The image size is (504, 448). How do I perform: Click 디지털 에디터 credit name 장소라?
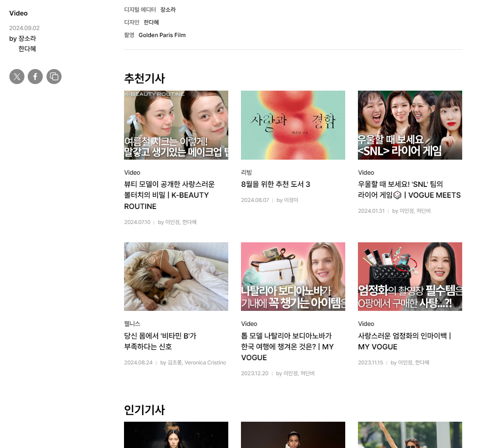[x=168, y=10]
